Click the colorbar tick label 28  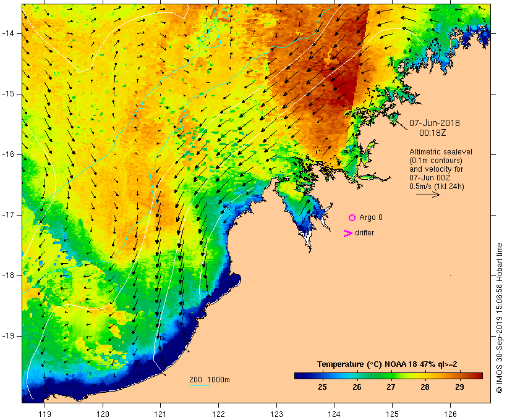coord(425,387)
